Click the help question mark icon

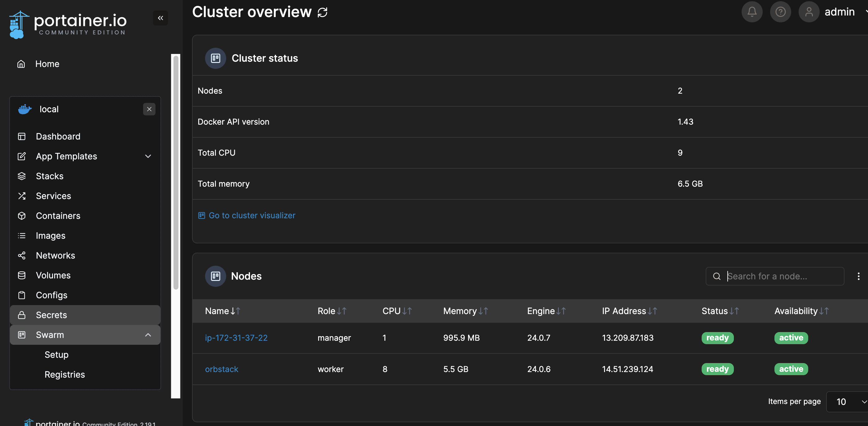[780, 12]
